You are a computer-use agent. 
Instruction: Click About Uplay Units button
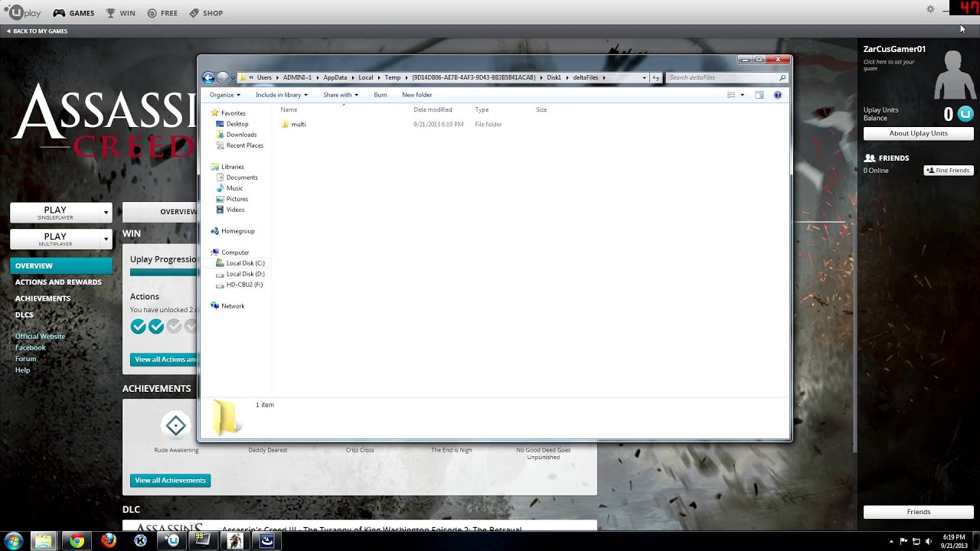(x=919, y=133)
